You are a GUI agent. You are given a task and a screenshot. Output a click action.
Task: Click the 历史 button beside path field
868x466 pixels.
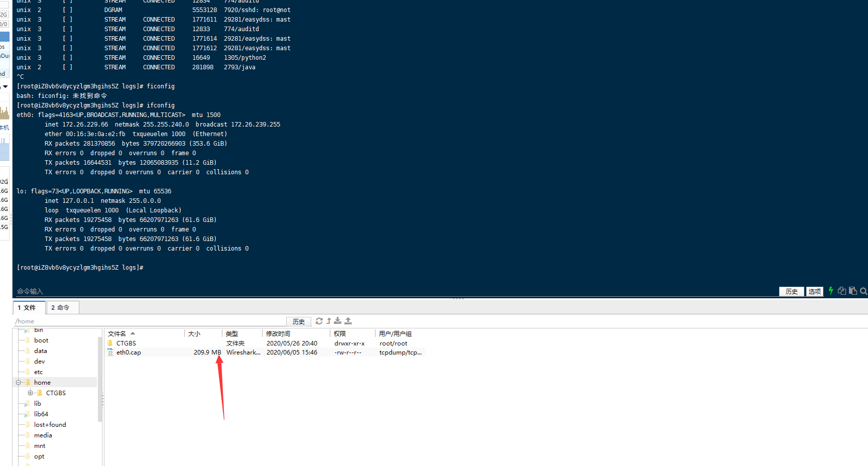[x=299, y=321]
